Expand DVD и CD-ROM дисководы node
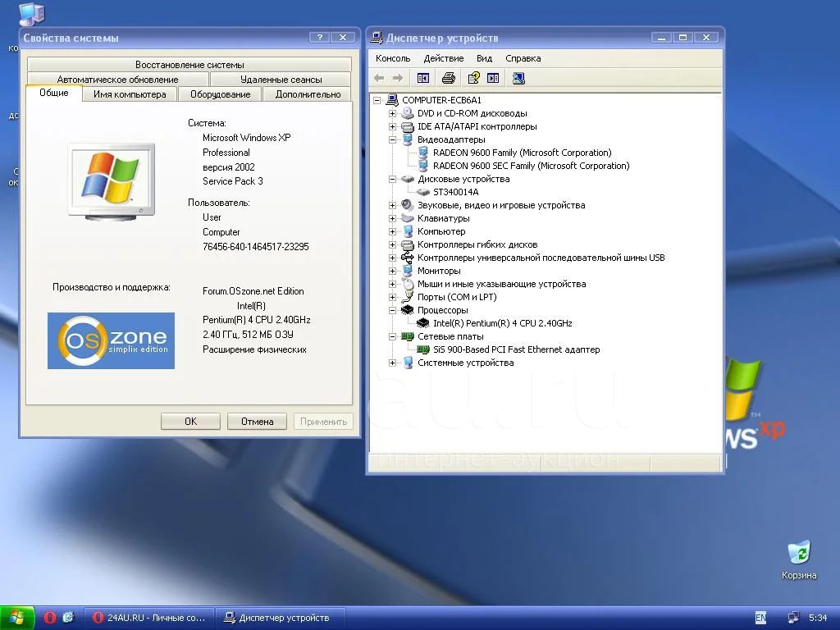Screen dimensions: 840x630 [393, 113]
